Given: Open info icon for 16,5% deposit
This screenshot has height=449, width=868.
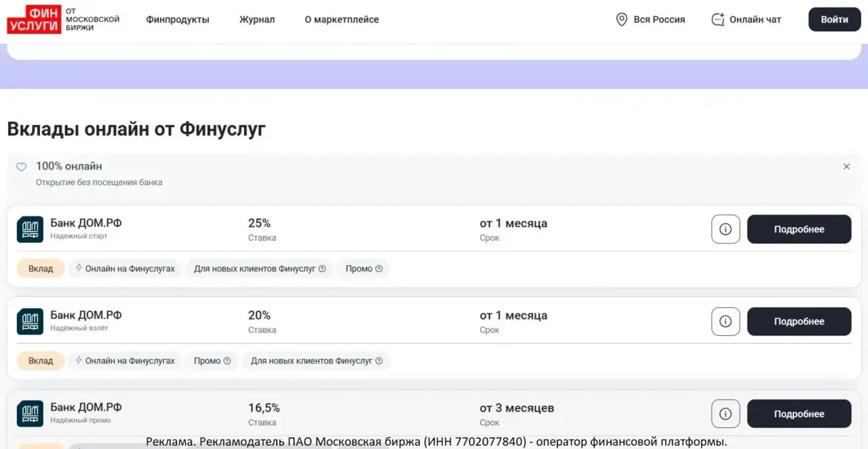Looking at the screenshot, I should (x=726, y=414).
